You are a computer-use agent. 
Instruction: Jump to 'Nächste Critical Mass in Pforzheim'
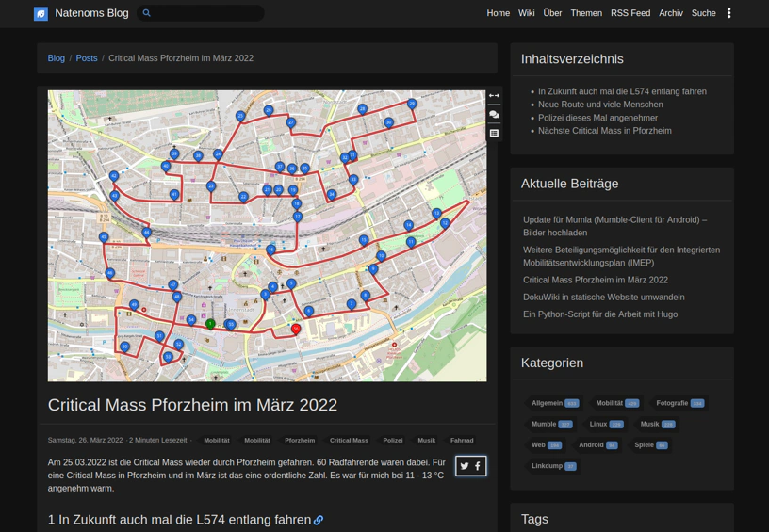[x=605, y=131]
